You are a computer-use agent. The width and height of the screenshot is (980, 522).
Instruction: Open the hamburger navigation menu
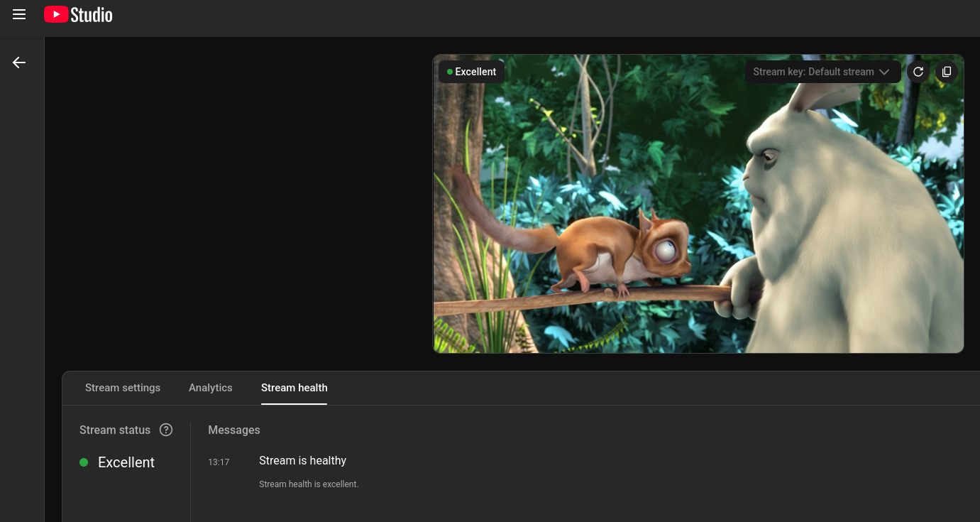point(19,15)
